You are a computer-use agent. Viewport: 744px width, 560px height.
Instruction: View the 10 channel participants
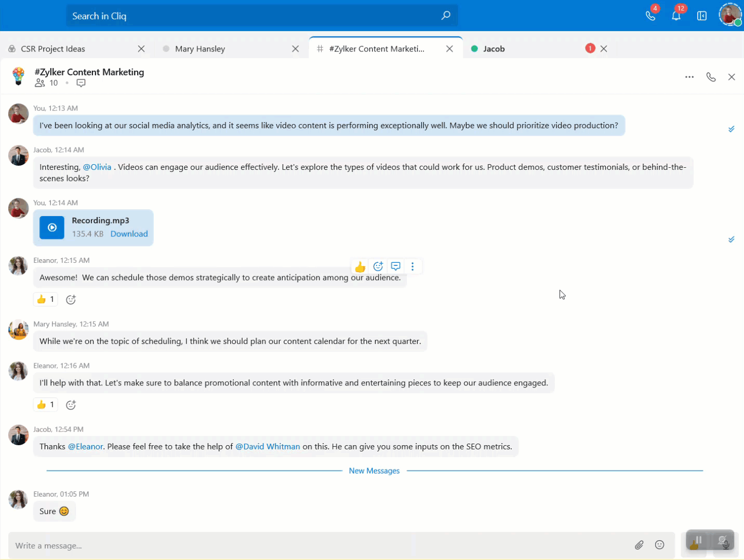click(x=46, y=83)
